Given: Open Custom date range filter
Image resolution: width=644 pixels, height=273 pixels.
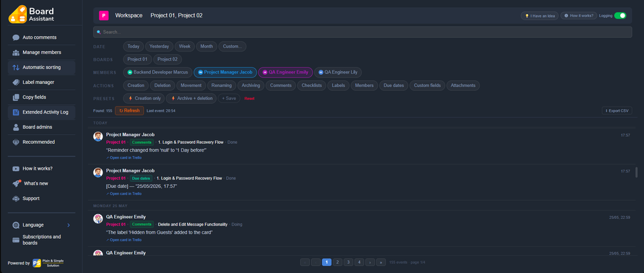Looking at the screenshot, I should tap(233, 46).
